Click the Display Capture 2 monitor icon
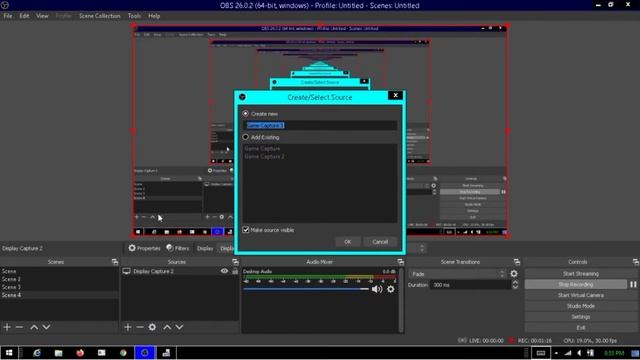 127,271
